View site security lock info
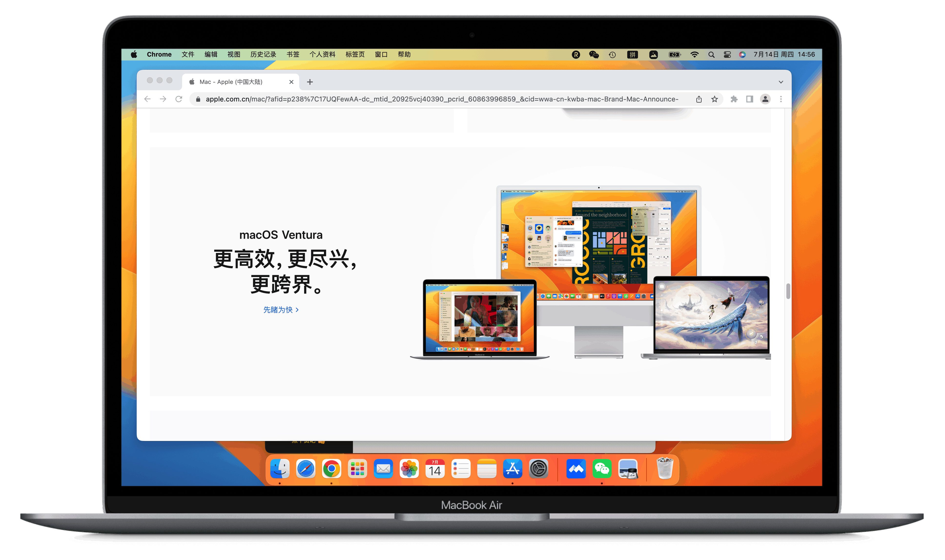 [x=198, y=99]
